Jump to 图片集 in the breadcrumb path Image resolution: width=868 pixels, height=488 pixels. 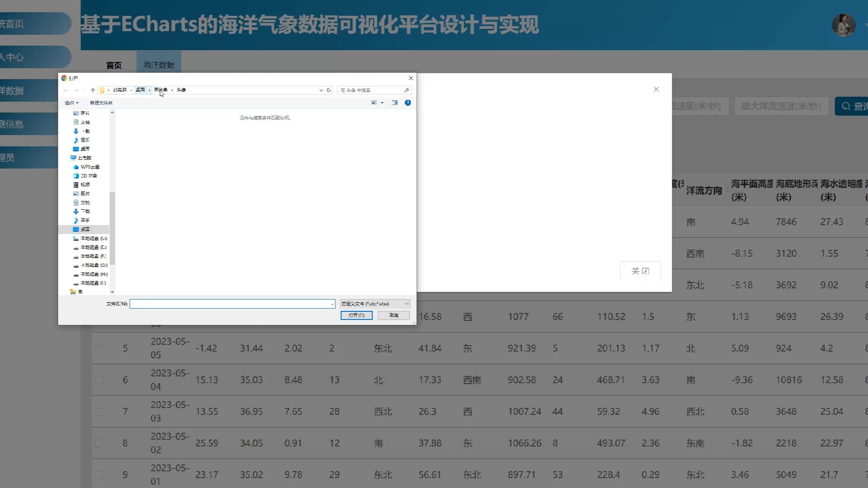pos(160,90)
